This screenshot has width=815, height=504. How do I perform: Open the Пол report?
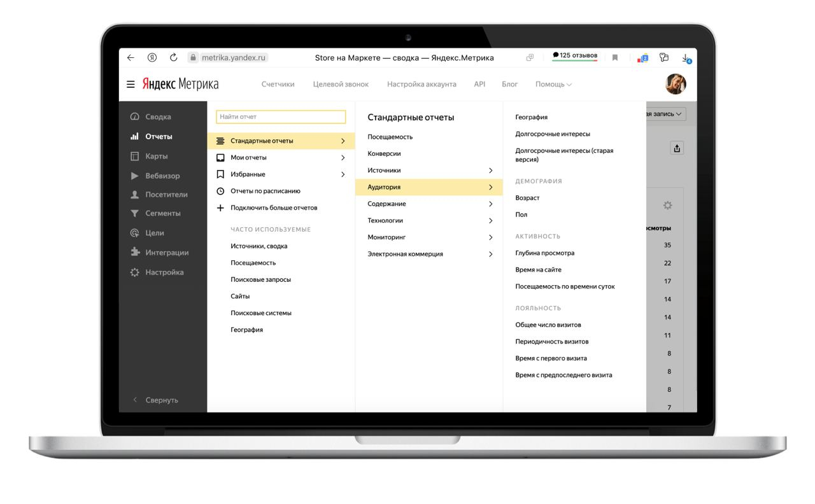(521, 214)
